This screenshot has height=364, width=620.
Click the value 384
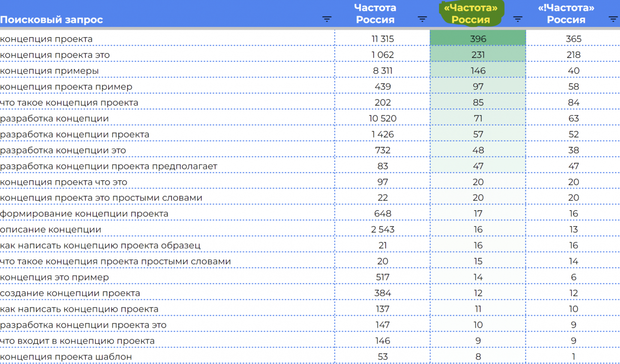[x=382, y=293]
